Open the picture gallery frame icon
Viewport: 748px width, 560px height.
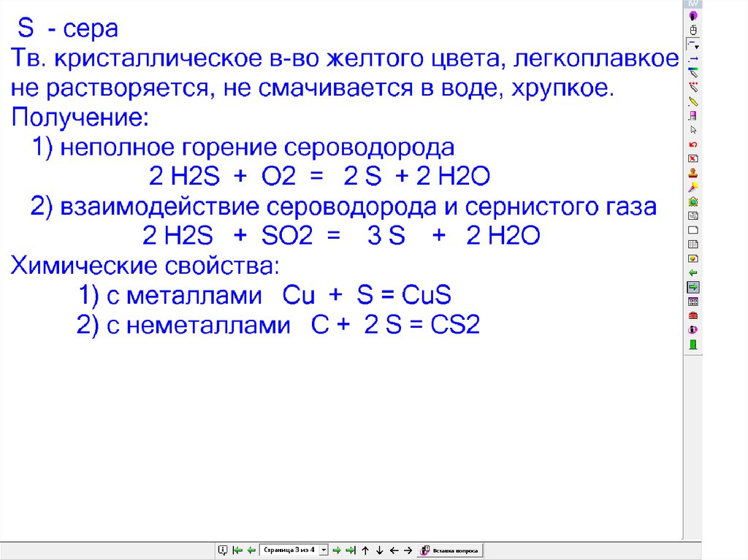pos(693,202)
